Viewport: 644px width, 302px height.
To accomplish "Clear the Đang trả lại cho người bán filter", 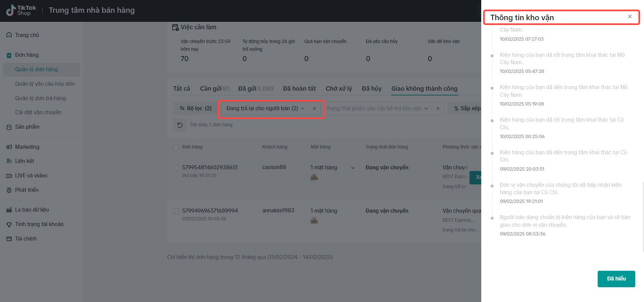I will [x=314, y=109].
